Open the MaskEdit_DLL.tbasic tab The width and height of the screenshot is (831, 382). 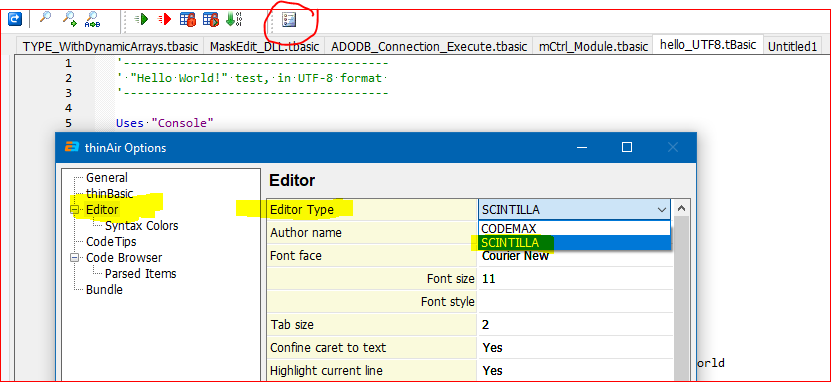264,47
